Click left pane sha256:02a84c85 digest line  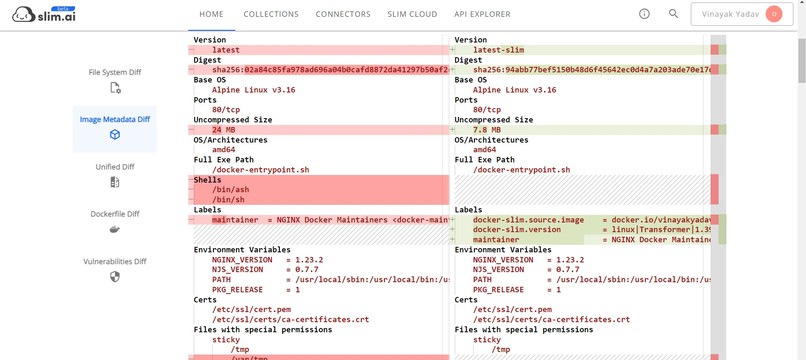pyautogui.click(x=319, y=70)
